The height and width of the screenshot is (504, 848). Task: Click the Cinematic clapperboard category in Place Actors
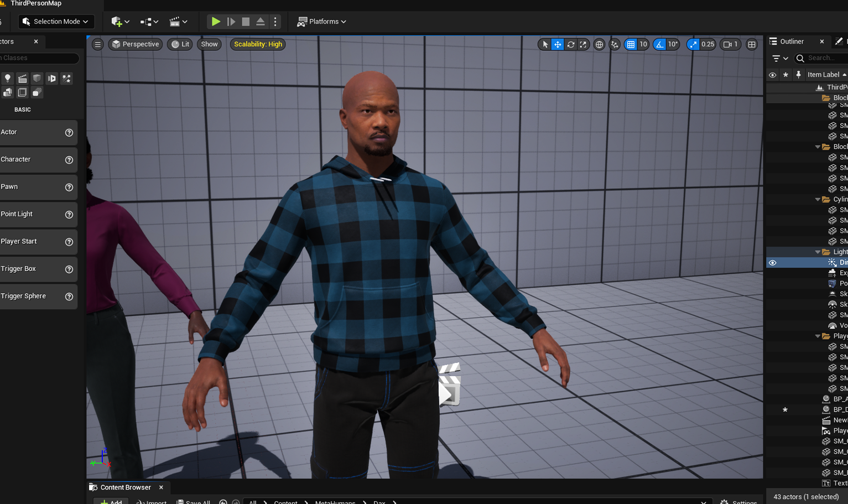tap(22, 78)
